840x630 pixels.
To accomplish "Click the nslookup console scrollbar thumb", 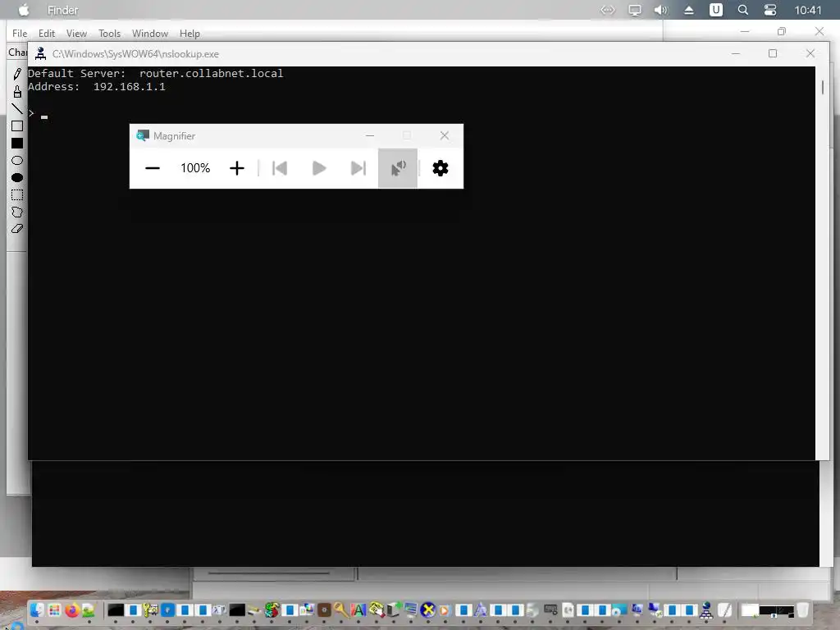I will tap(822, 87).
